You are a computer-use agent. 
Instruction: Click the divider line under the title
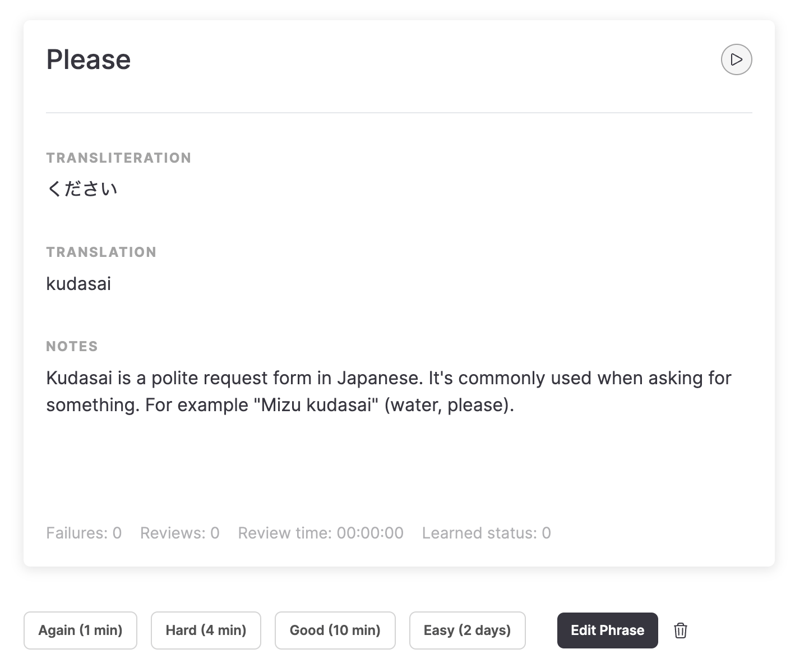pyautogui.click(x=399, y=113)
